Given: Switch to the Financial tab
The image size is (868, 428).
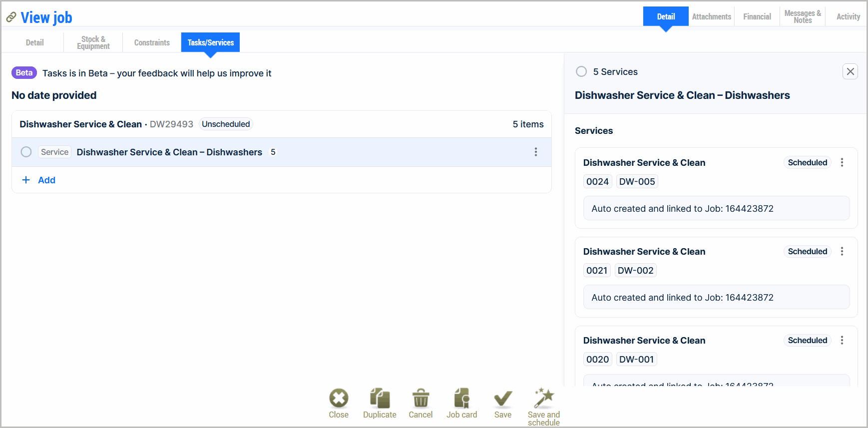Looking at the screenshot, I should [757, 16].
